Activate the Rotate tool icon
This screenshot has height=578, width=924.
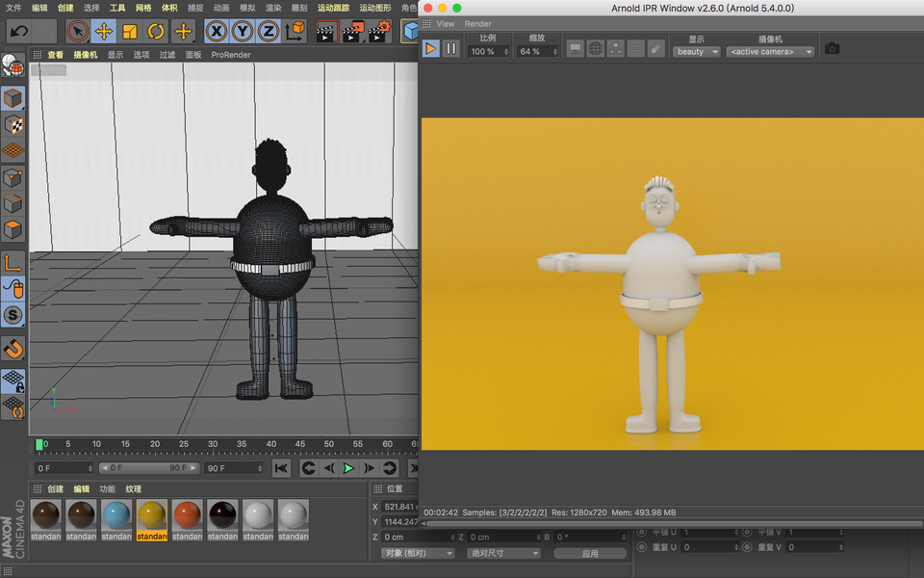point(156,31)
